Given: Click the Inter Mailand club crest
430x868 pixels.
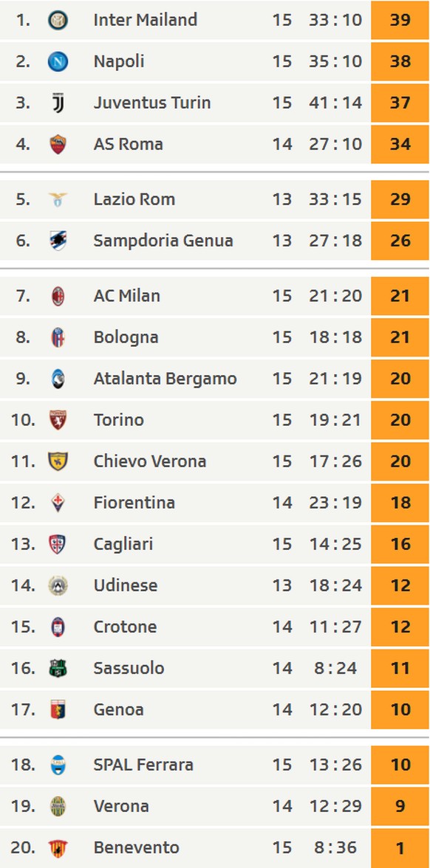Looking at the screenshot, I should point(58,20).
